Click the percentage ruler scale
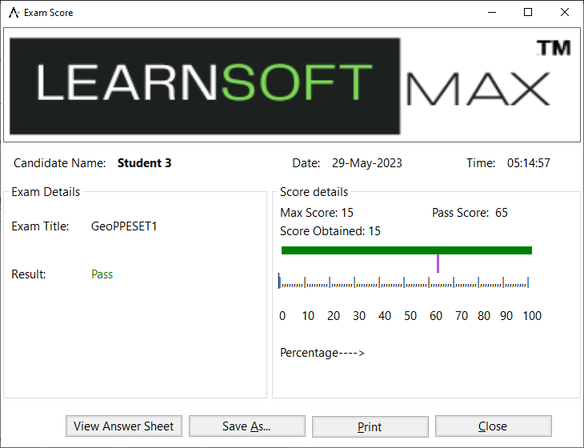This screenshot has width=584, height=448. pyautogui.click(x=404, y=282)
